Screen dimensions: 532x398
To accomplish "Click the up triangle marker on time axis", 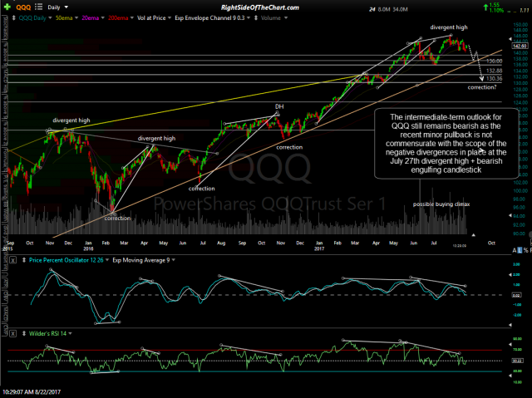I will 473,234.
